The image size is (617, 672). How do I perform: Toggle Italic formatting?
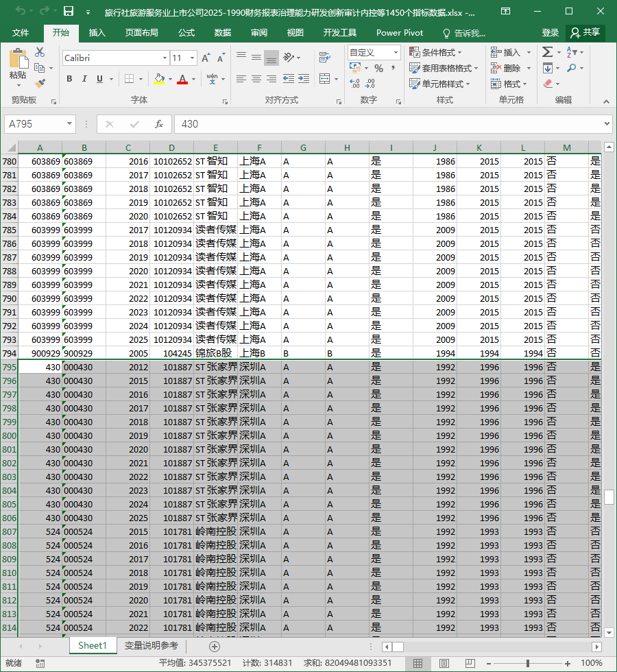click(84, 79)
